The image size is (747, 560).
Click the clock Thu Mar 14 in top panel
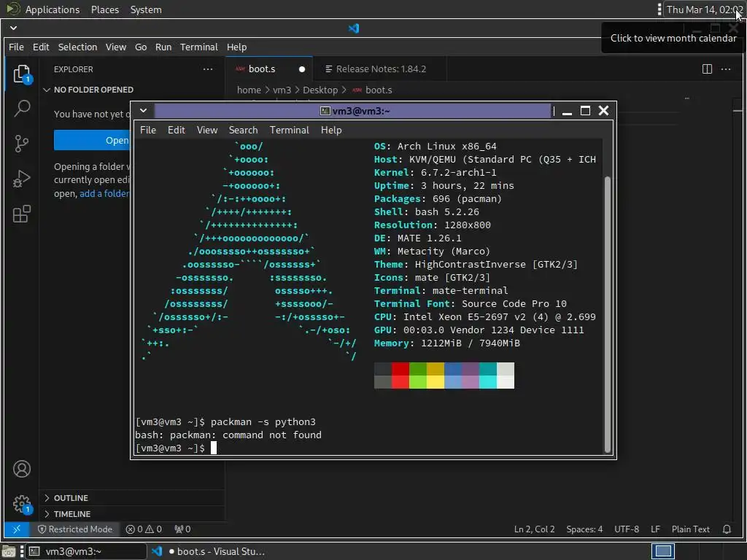point(704,9)
